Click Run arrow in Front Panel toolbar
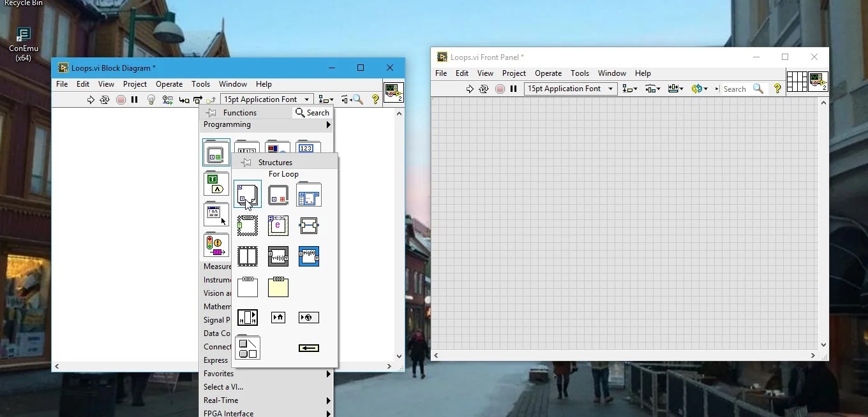 470,89
